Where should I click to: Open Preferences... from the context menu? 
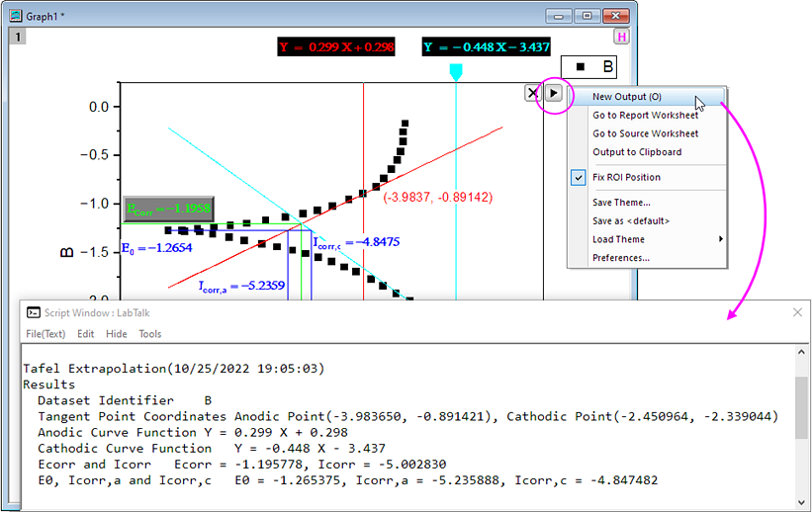pyautogui.click(x=620, y=258)
